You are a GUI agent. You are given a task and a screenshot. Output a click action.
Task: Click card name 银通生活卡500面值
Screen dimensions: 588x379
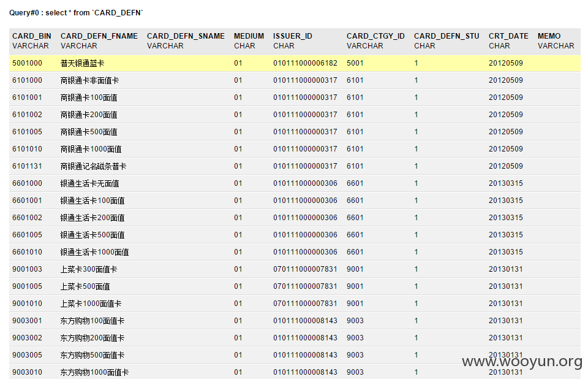pos(92,235)
